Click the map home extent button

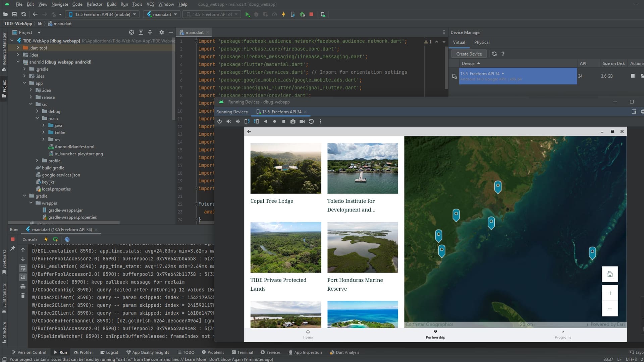tap(610, 274)
